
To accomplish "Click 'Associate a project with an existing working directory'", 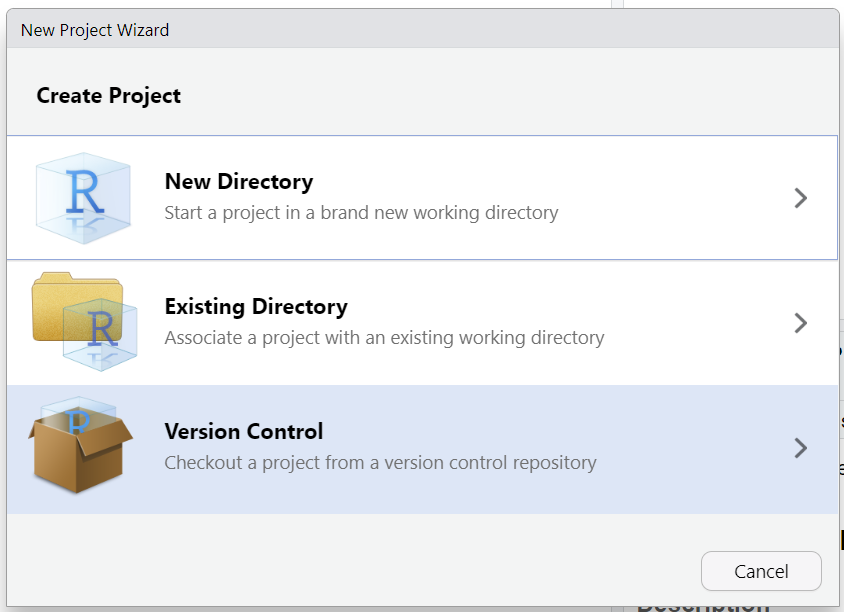I will click(x=384, y=338).
